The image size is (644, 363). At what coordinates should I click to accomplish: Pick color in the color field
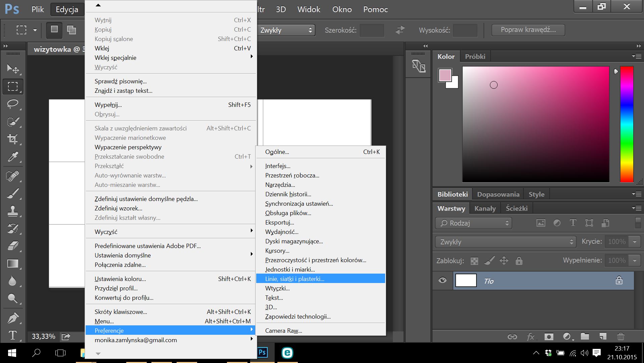[x=536, y=124]
